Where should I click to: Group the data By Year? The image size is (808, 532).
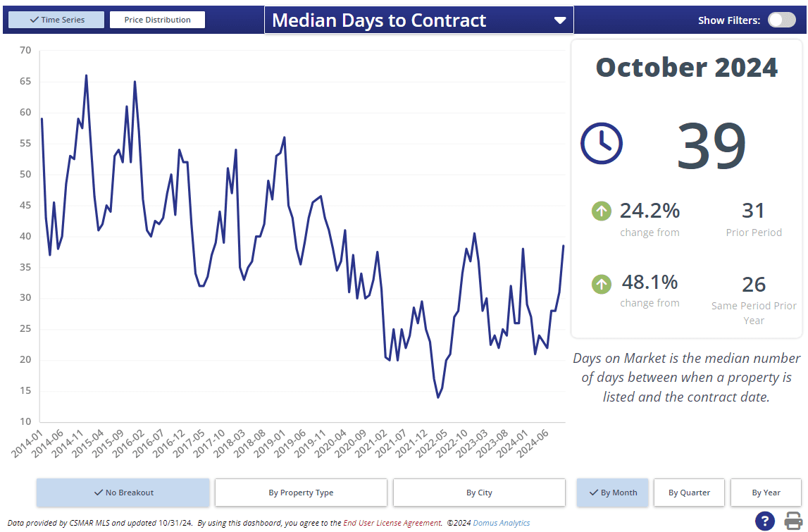765,493
